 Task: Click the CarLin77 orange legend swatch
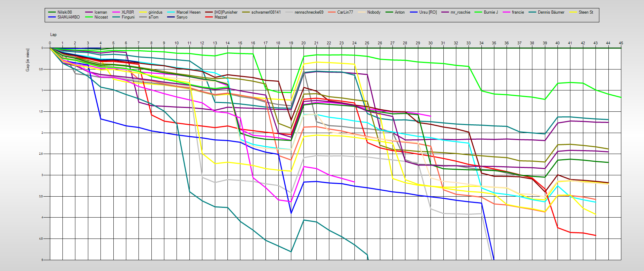tap(331, 12)
